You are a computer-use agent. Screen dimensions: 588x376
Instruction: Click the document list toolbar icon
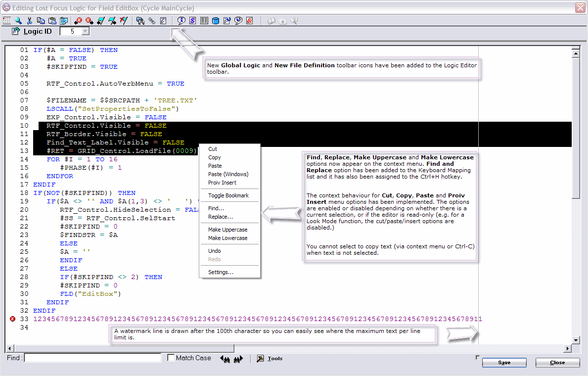pos(163,21)
